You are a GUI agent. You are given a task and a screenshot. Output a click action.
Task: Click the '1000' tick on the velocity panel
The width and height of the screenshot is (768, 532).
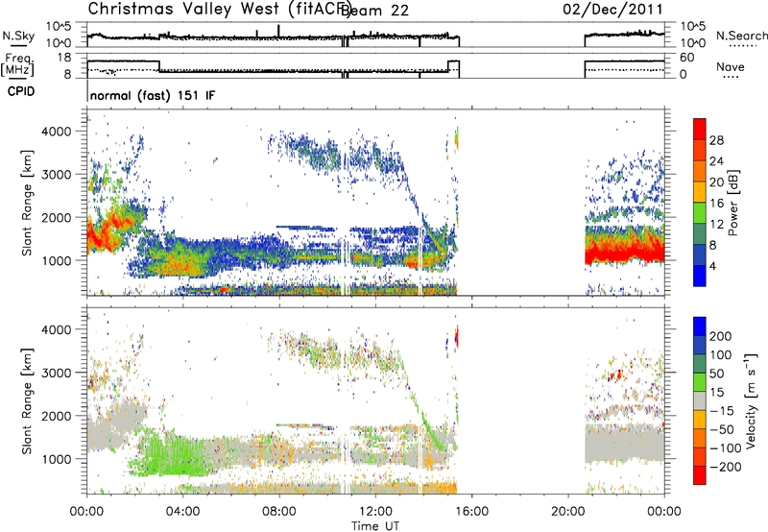58,459
